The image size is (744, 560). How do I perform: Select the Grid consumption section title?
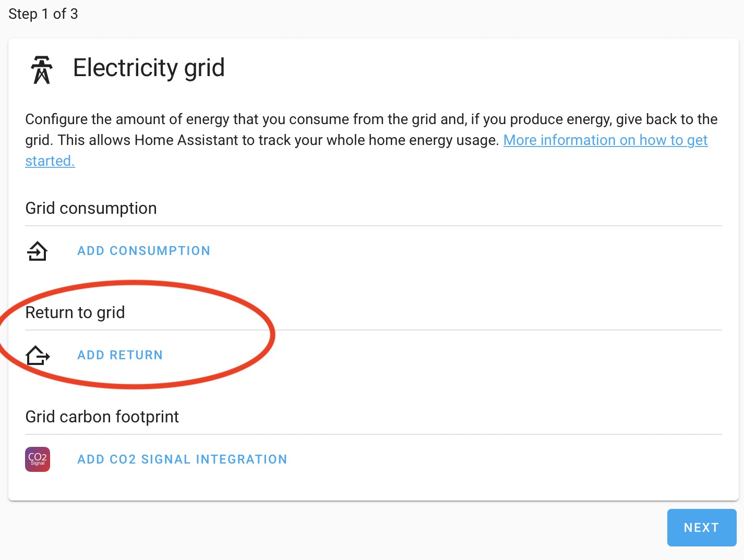(x=91, y=208)
